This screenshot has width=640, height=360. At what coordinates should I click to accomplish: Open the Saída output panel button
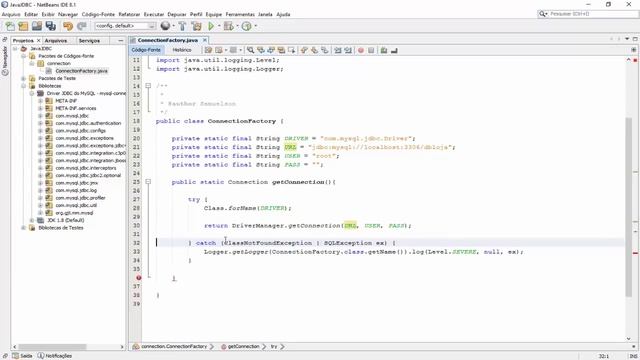[x=22, y=356]
